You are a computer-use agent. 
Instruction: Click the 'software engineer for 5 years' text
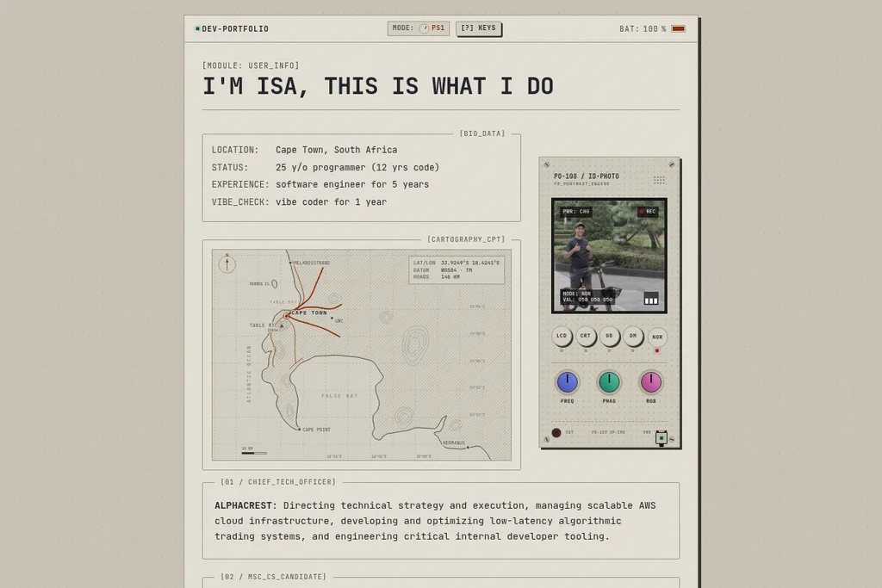point(352,184)
